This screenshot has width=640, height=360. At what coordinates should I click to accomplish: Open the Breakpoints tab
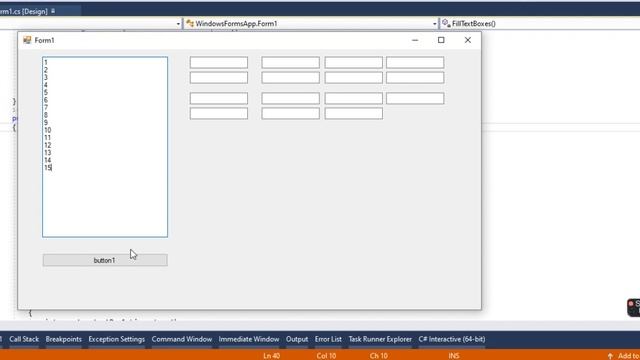[x=64, y=339]
